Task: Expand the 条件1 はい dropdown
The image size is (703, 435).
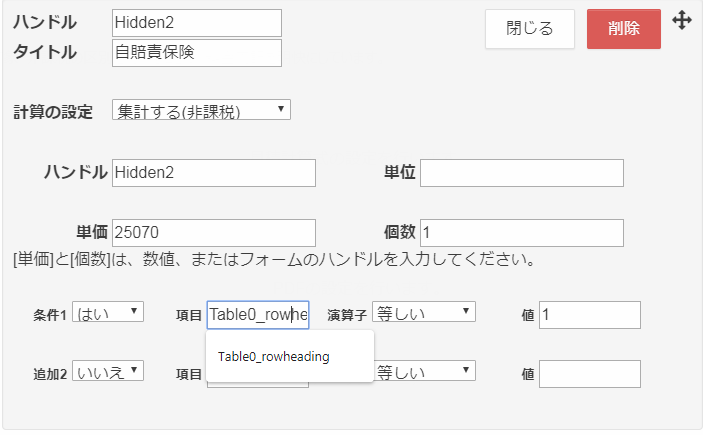Action: pos(109,313)
